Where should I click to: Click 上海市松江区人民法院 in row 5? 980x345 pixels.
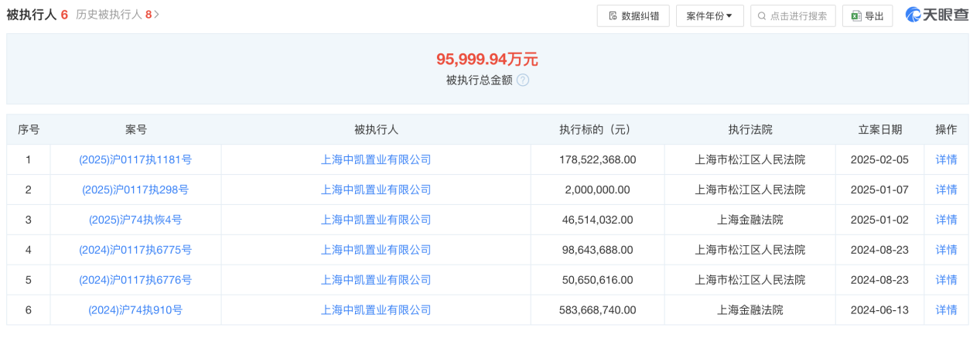click(x=750, y=280)
